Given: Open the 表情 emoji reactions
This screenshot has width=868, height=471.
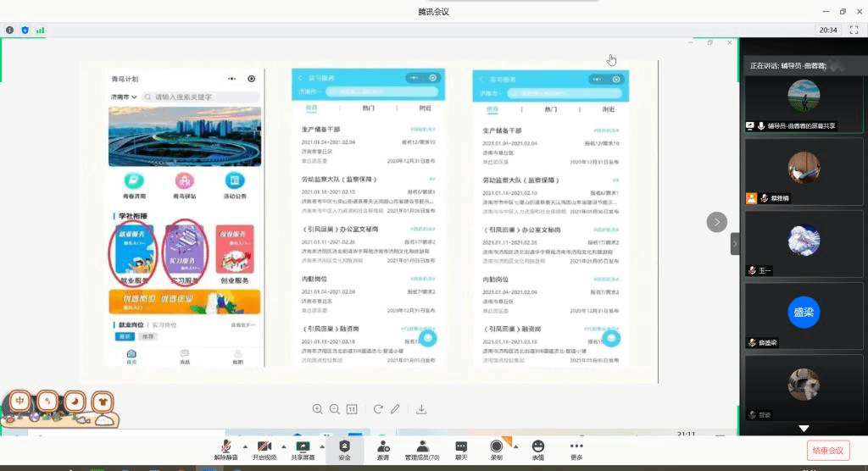Looking at the screenshot, I should point(538,450).
